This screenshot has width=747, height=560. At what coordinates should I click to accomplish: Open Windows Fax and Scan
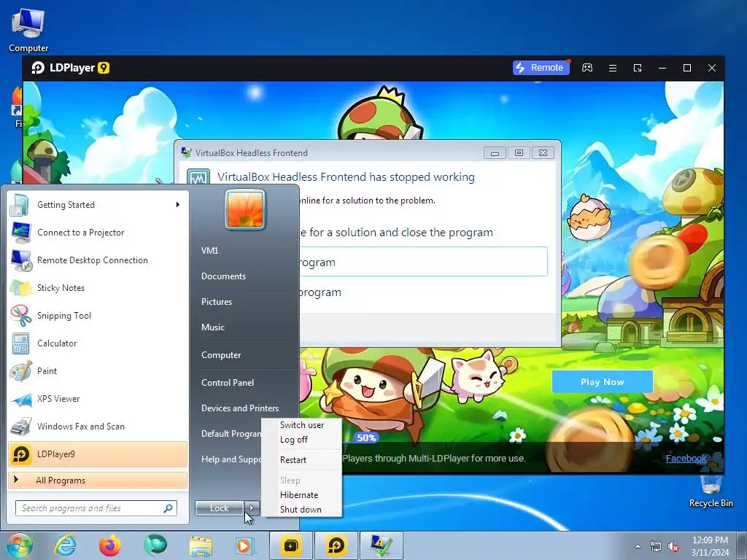97,426
